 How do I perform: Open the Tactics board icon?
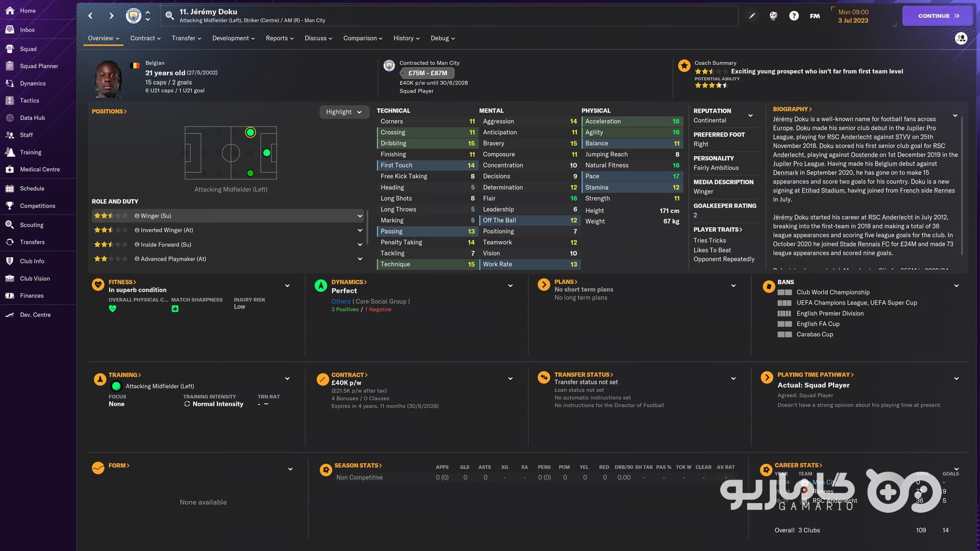(x=10, y=101)
